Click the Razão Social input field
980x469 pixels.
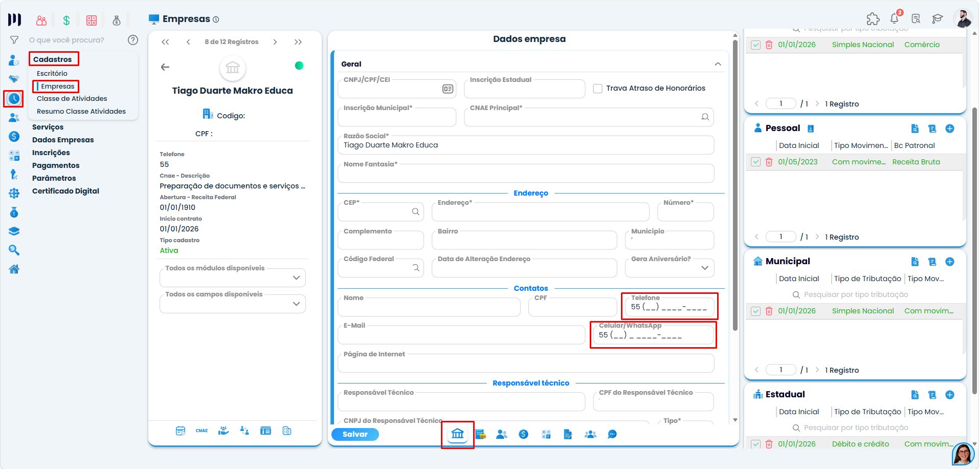click(526, 145)
